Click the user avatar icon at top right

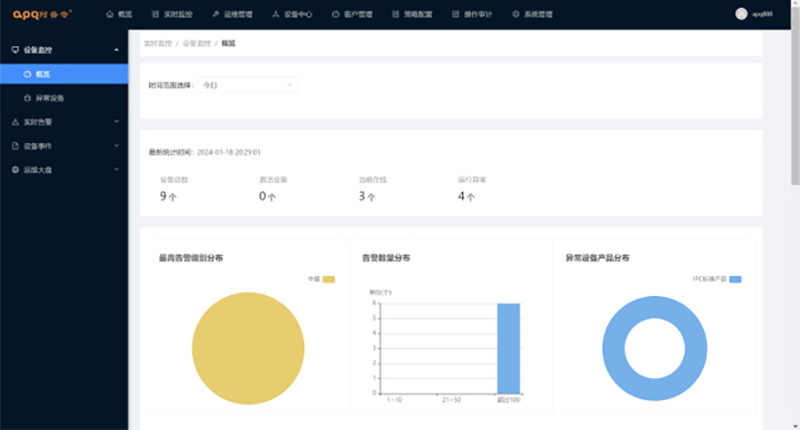741,14
